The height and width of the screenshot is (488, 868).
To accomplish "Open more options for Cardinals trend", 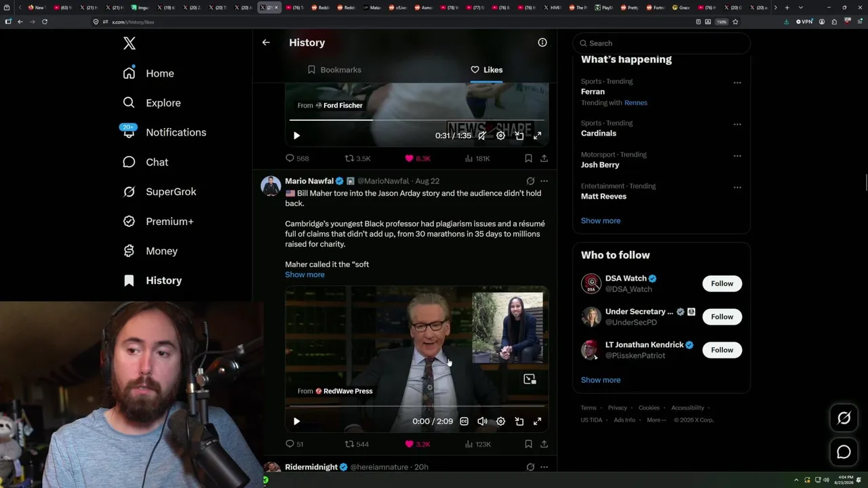I will (737, 125).
